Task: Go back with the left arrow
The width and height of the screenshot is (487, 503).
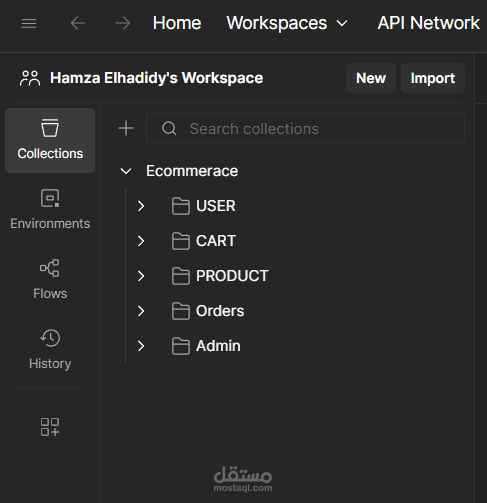Action: [78, 23]
